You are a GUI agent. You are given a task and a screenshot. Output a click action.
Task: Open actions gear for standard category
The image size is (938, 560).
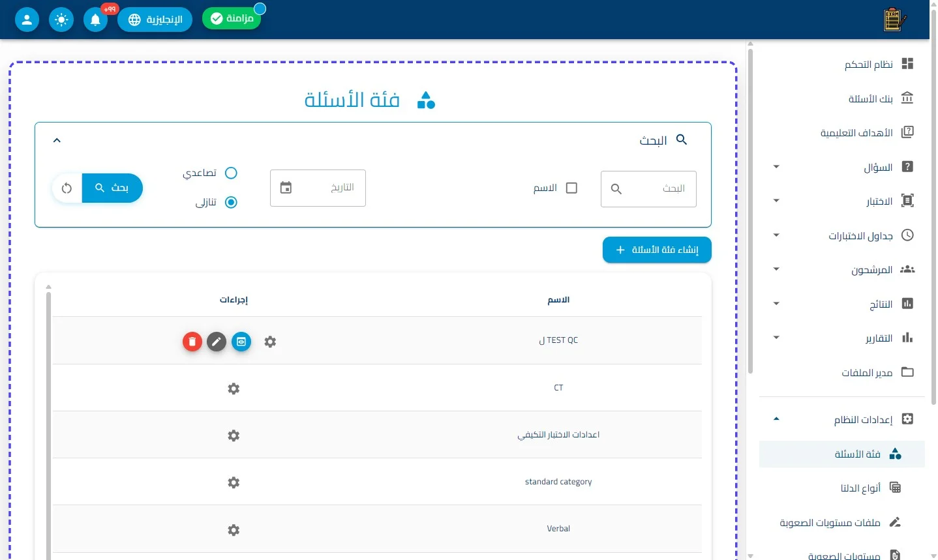coord(234,482)
